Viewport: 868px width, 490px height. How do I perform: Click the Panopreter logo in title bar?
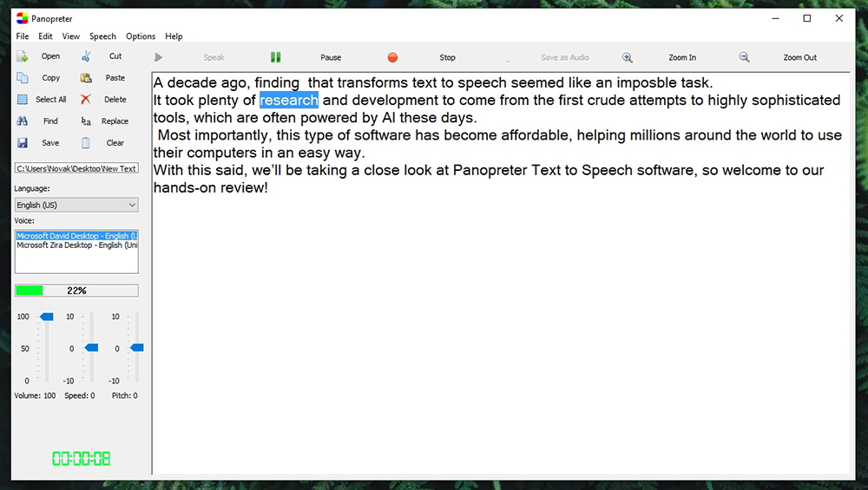click(23, 19)
